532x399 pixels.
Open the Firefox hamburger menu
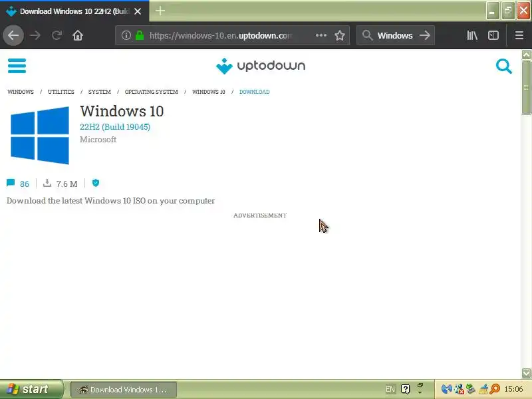(519, 35)
